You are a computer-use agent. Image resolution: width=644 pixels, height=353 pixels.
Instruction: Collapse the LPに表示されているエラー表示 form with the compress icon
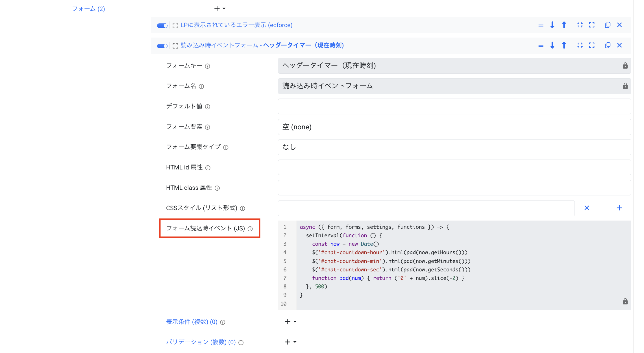point(580,25)
